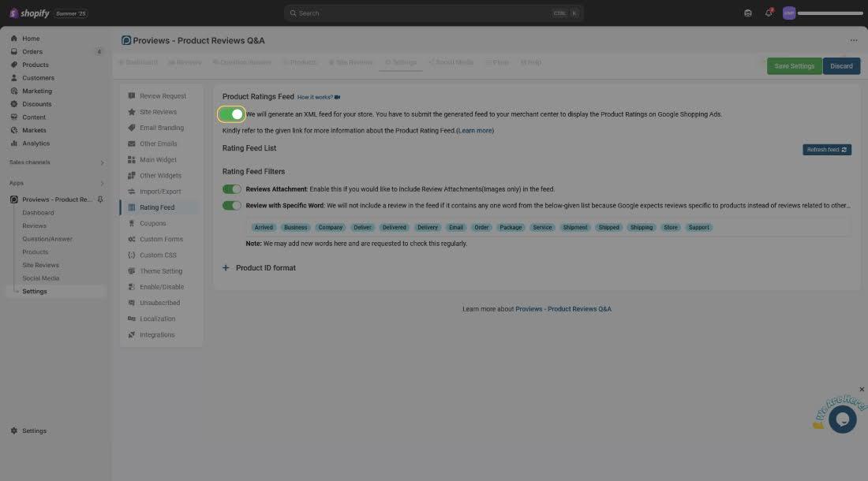Click the How it works video icon
This screenshot has width=868, height=481.
coord(337,97)
